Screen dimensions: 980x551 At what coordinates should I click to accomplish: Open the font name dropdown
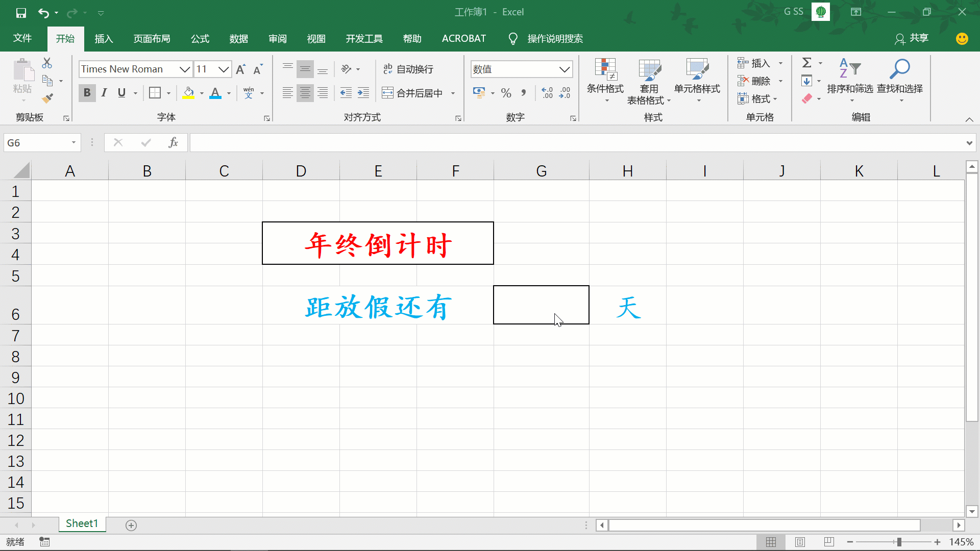pos(184,69)
